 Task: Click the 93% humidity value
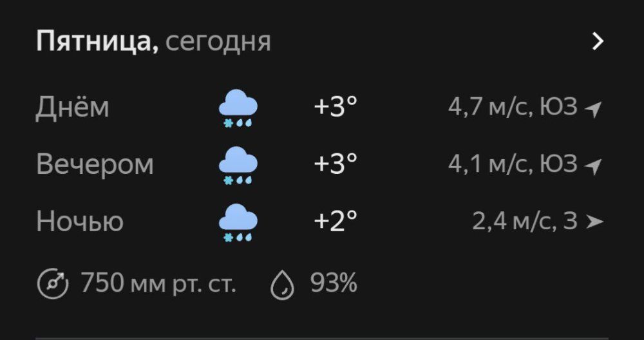click(334, 284)
